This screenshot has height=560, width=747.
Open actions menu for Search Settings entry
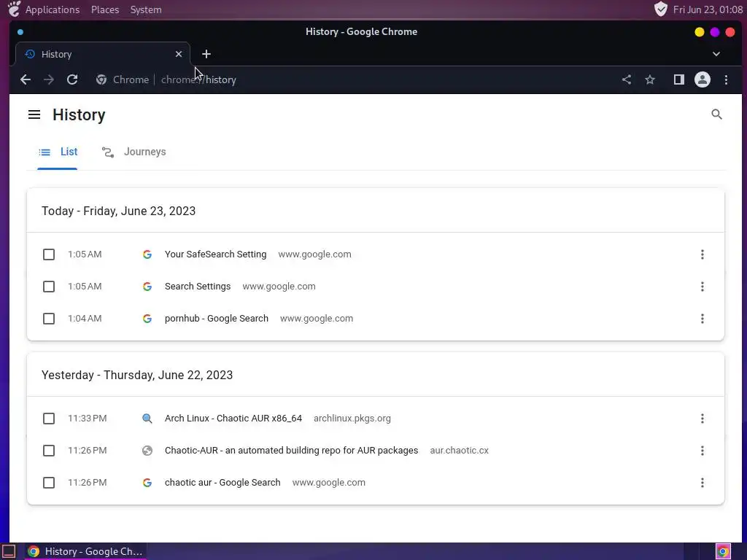[x=703, y=287]
